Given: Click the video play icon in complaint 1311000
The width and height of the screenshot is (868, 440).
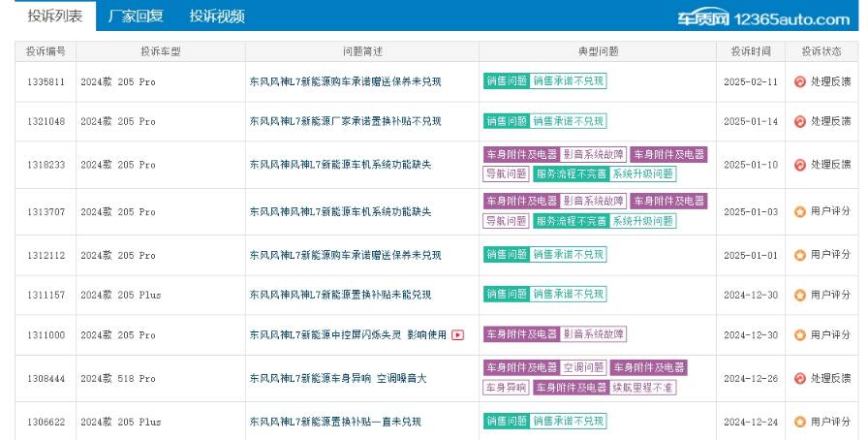Looking at the screenshot, I should coord(457,334).
